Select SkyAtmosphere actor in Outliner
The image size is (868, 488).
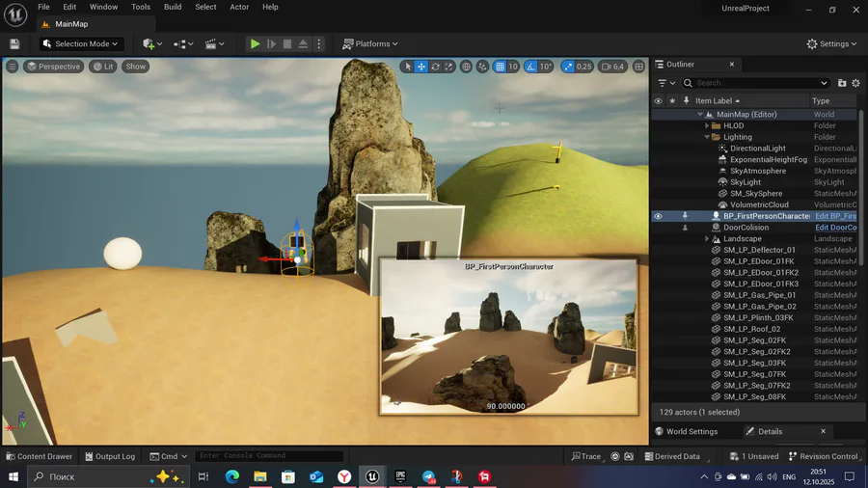coord(757,171)
